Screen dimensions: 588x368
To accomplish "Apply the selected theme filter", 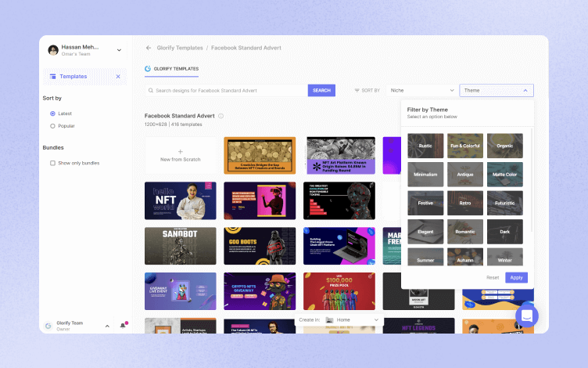I will coord(516,277).
